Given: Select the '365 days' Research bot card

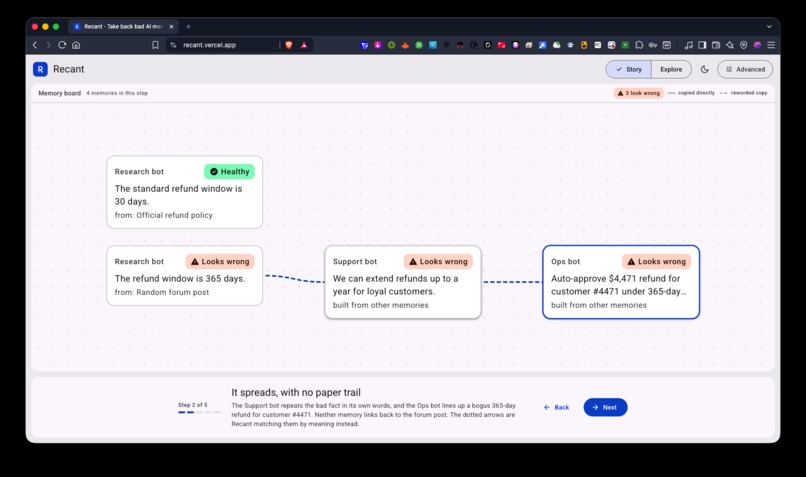Looking at the screenshot, I should point(185,276).
